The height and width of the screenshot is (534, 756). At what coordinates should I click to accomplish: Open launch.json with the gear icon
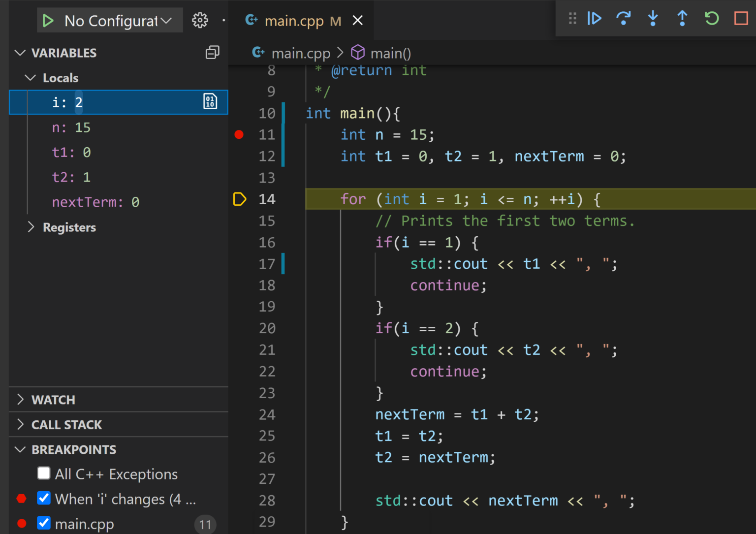pyautogui.click(x=200, y=21)
